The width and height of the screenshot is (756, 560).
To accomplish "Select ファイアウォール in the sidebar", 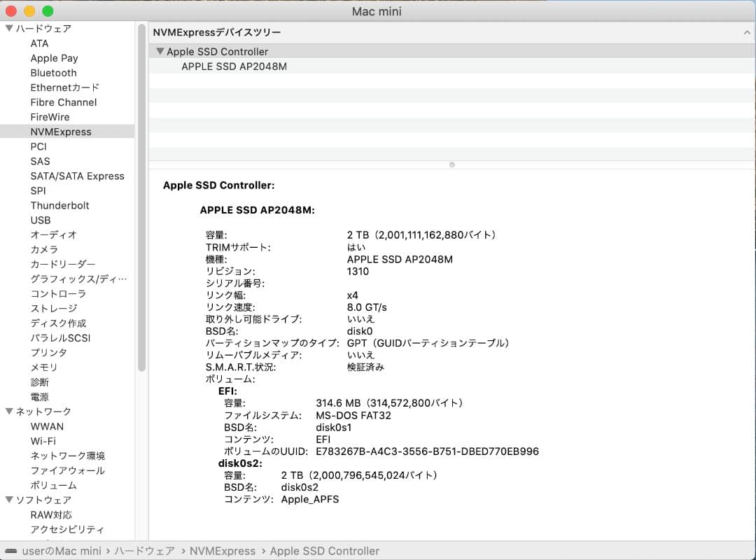I will (x=67, y=470).
